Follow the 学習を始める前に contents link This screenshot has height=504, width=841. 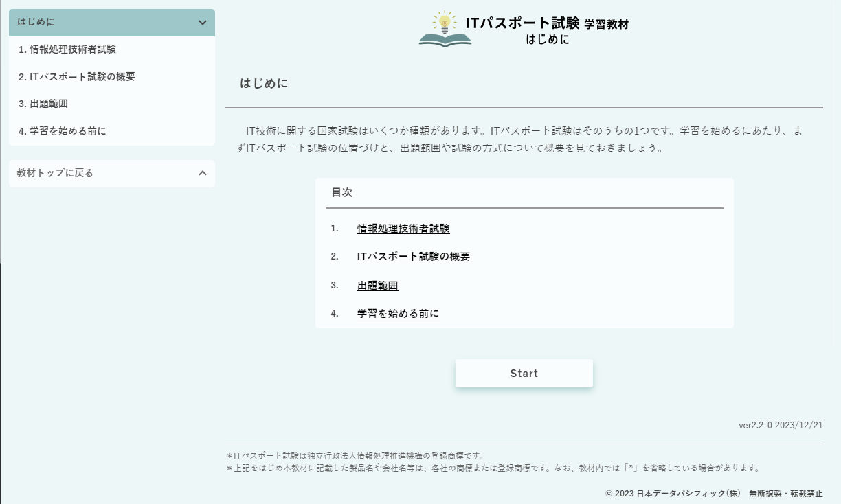[399, 314]
